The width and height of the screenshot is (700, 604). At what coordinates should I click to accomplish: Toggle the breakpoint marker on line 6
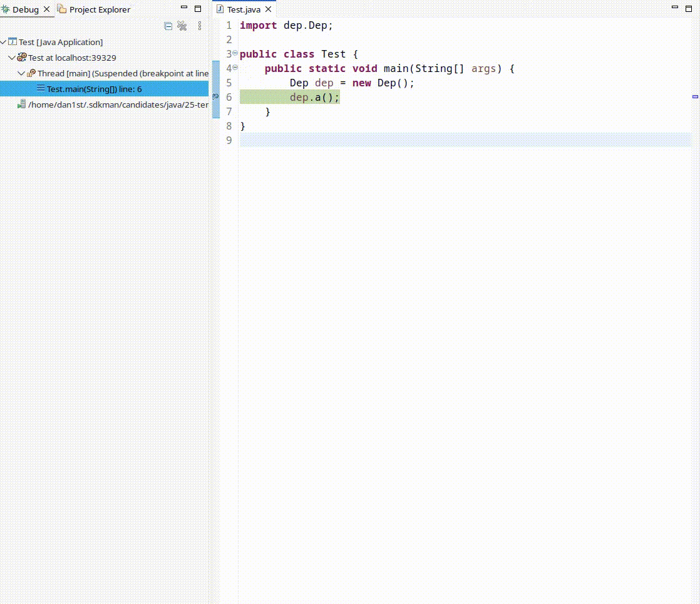click(215, 96)
